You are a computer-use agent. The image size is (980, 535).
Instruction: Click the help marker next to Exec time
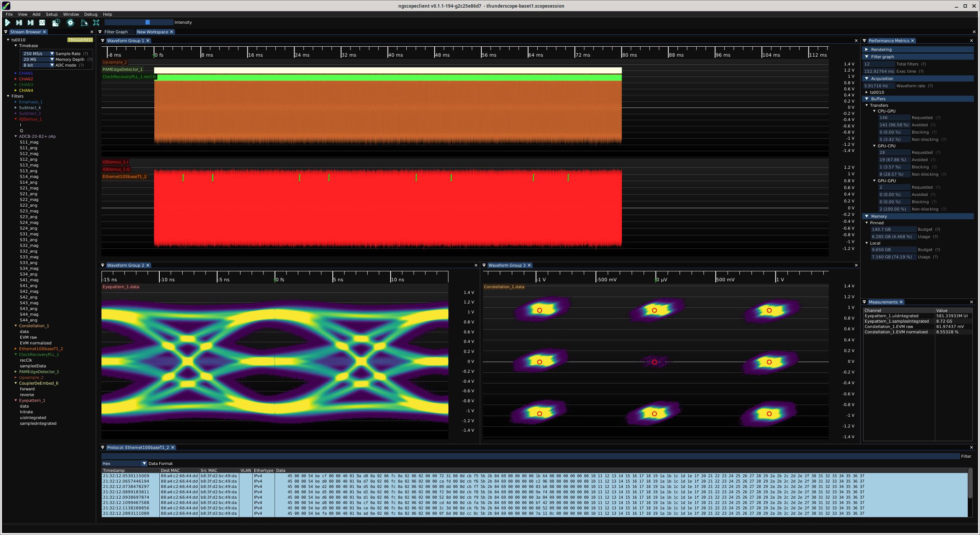coord(921,71)
